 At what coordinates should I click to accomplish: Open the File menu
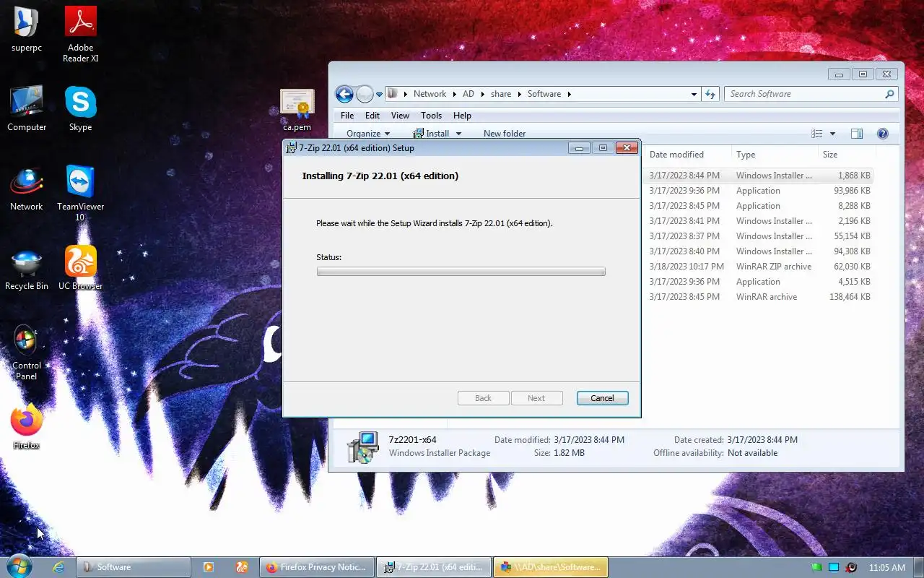347,116
